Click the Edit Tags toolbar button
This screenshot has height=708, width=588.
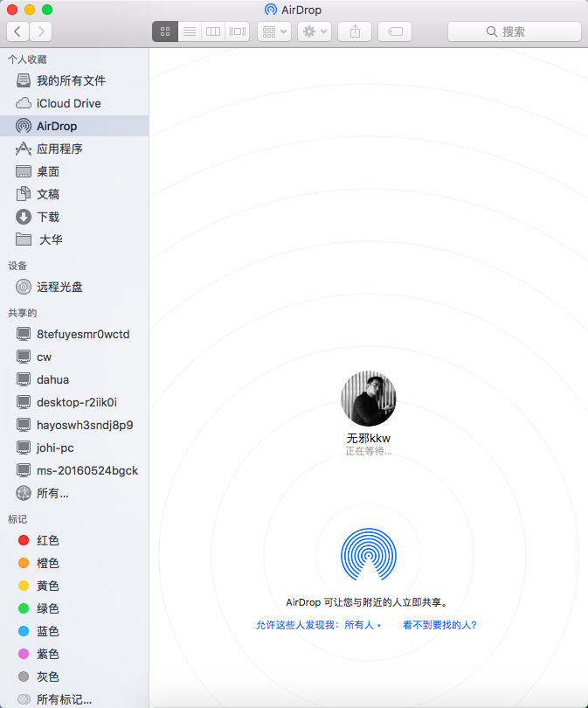tap(395, 31)
